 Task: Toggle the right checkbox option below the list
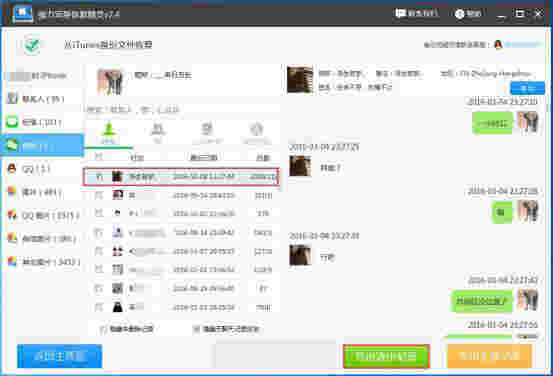[x=196, y=329]
